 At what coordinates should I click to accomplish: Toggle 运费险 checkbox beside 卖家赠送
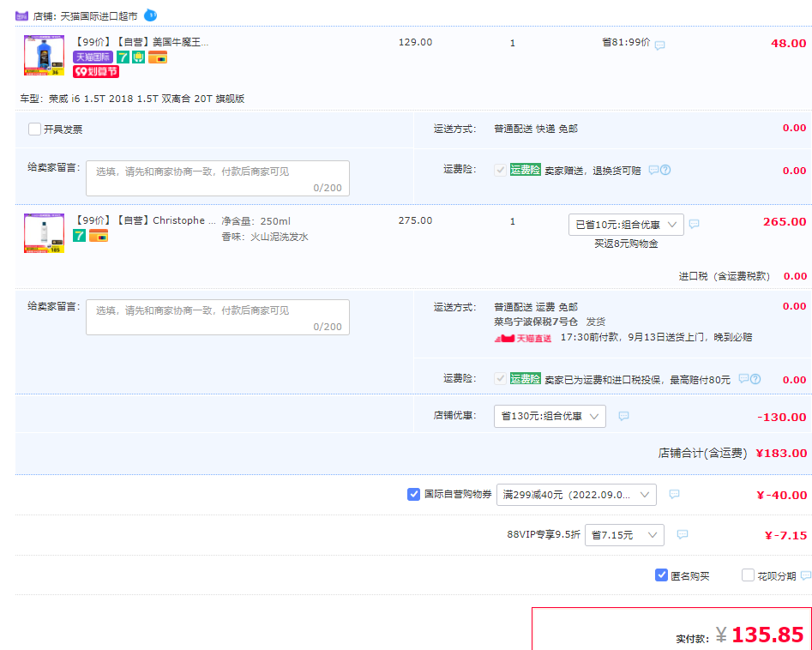pyautogui.click(x=500, y=170)
